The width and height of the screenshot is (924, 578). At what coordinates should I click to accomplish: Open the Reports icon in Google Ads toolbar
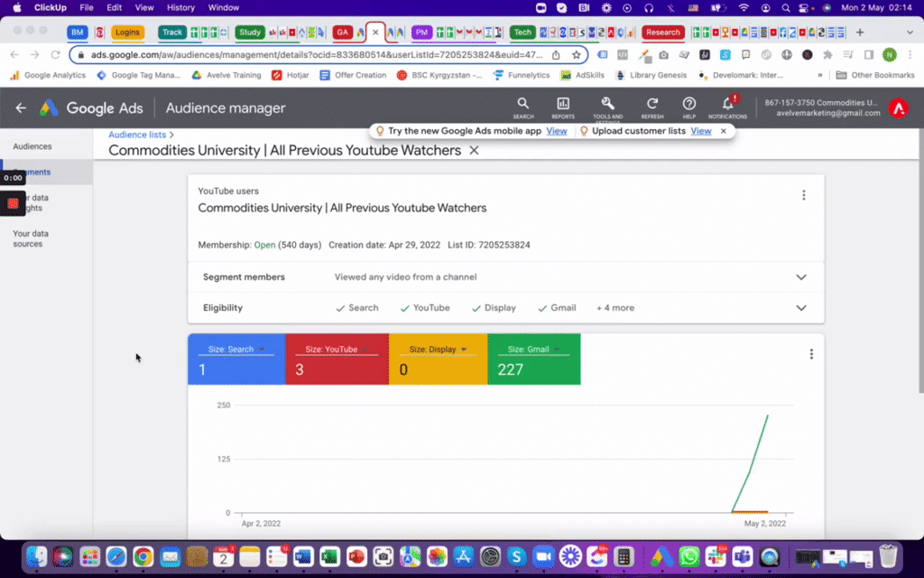tap(563, 107)
